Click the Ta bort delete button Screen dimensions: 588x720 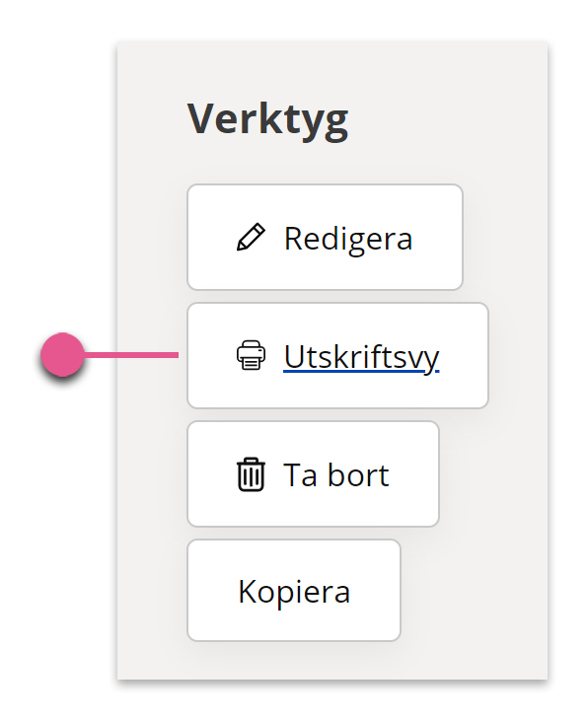(x=314, y=473)
